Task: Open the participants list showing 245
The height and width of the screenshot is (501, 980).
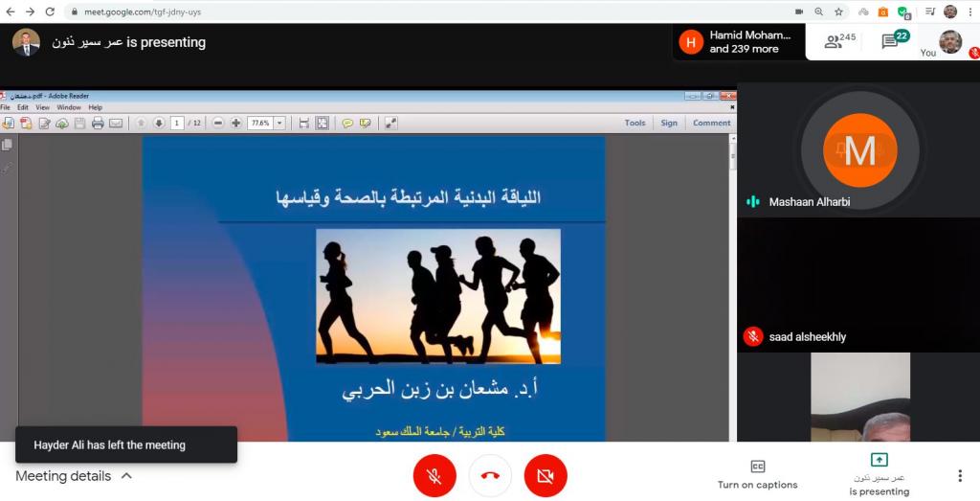Action: click(x=839, y=41)
